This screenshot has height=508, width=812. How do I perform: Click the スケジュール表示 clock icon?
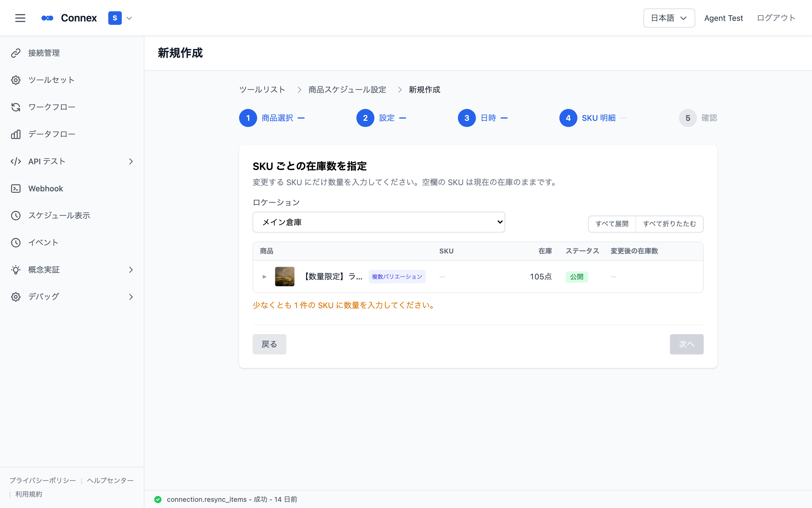pyautogui.click(x=16, y=216)
